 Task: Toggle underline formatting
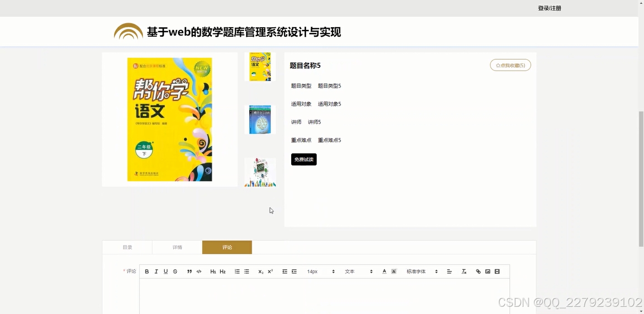click(166, 271)
